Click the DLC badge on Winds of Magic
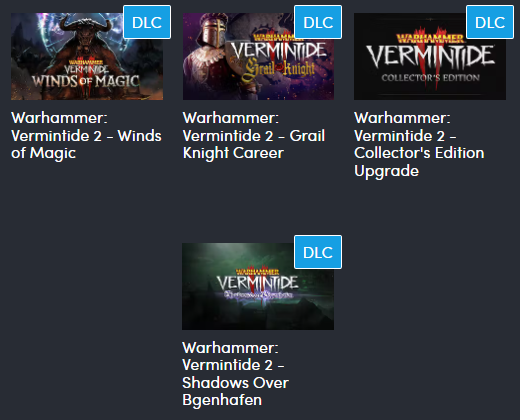Image resolution: width=520 pixels, height=420 pixels. click(x=147, y=22)
